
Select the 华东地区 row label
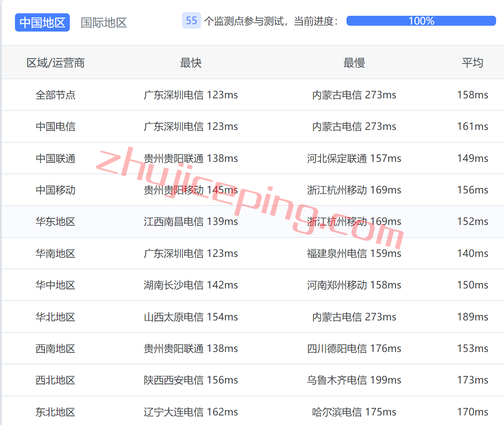click(x=56, y=221)
